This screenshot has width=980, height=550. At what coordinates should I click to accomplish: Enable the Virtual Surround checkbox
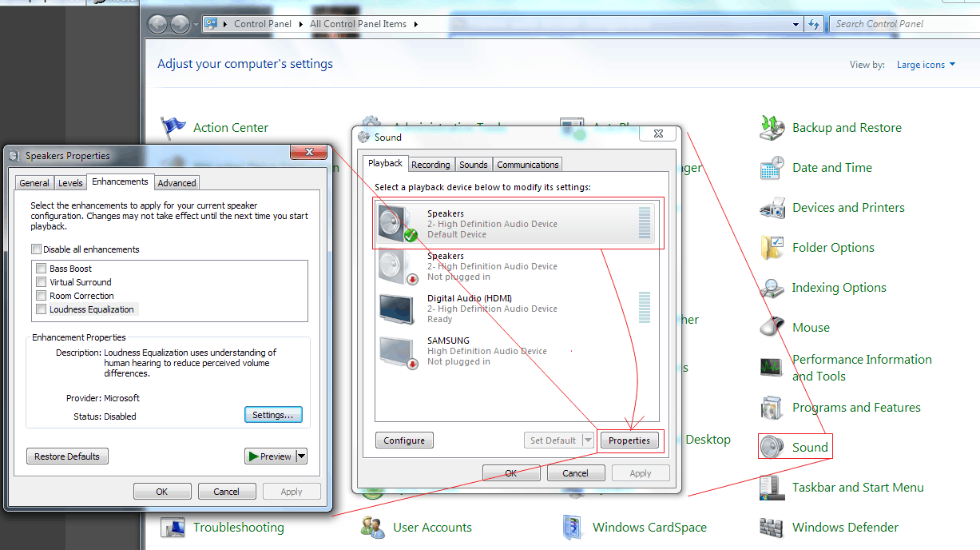click(x=42, y=282)
